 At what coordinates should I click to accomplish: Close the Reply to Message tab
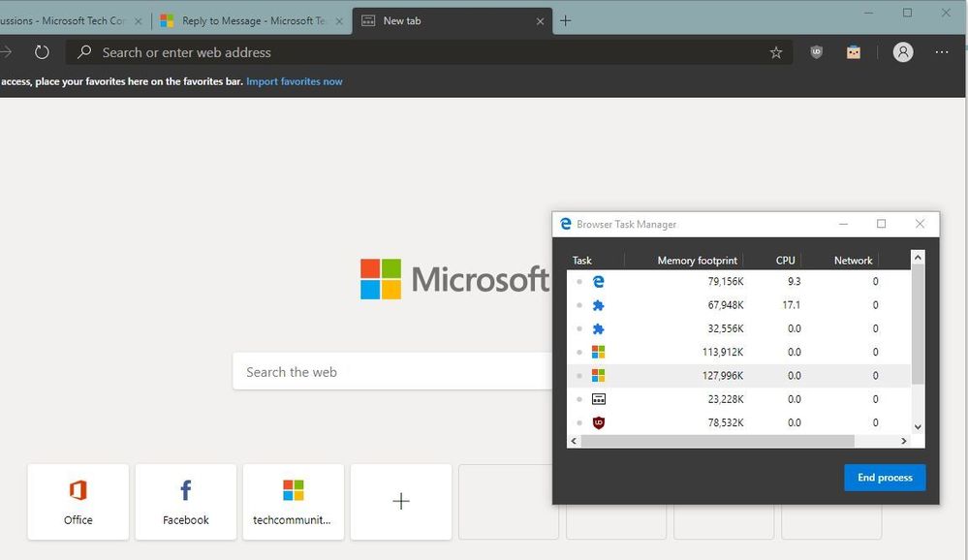click(x=339, y=21)
